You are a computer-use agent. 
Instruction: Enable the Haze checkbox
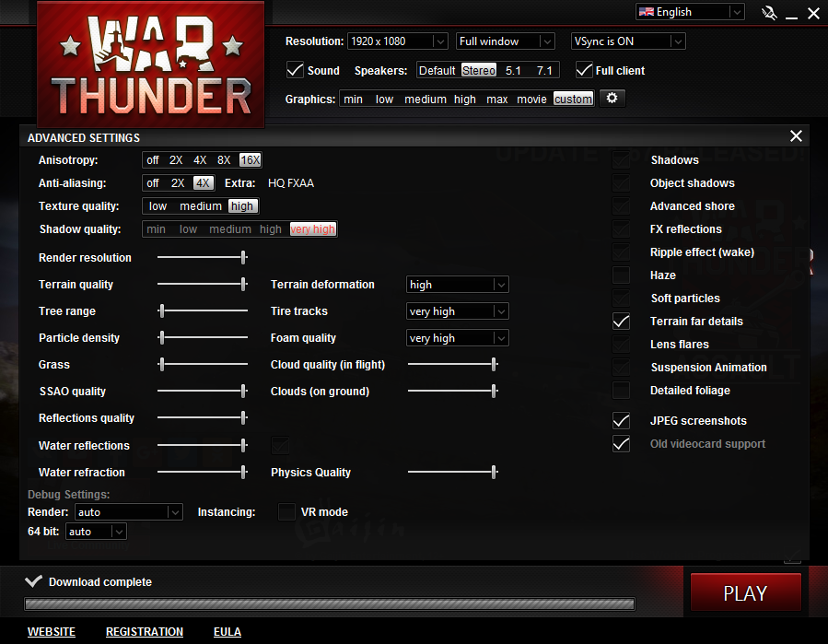[621, 275]
